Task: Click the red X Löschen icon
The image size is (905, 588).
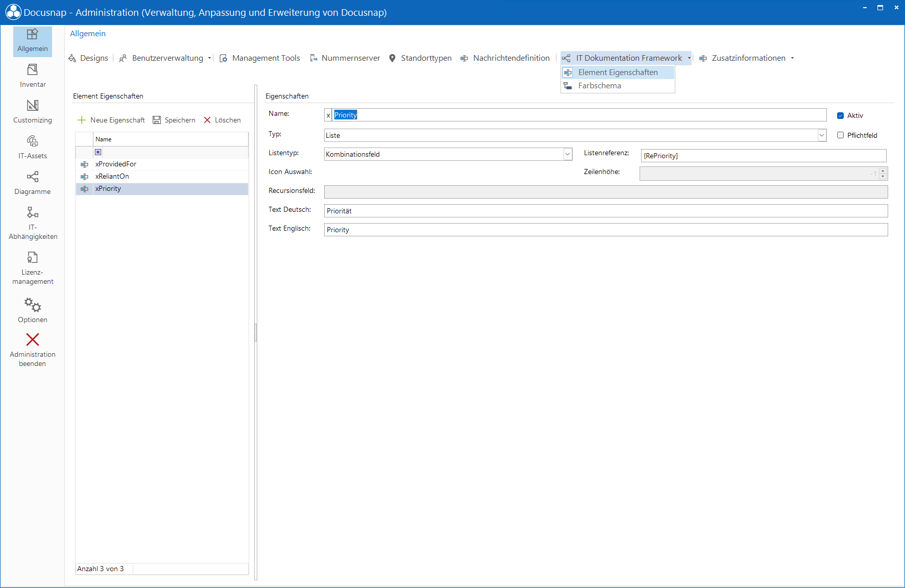Action: [x=207, y=120]
